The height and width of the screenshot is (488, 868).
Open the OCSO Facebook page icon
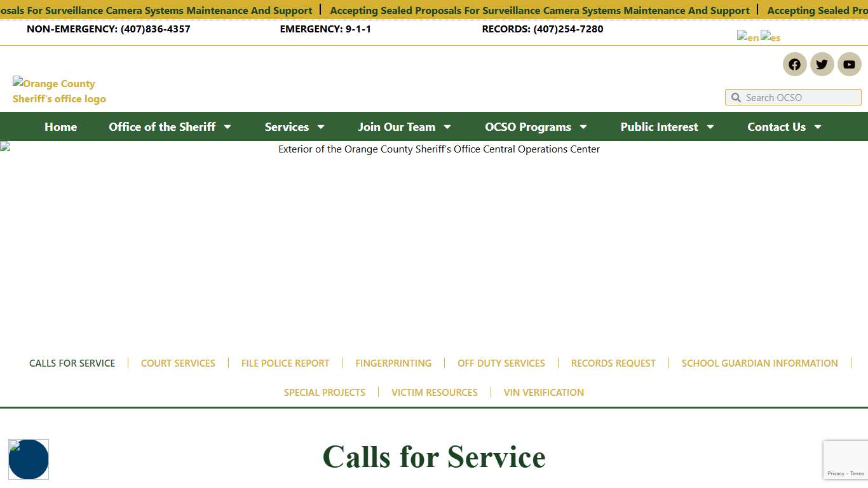coord(794,64)
